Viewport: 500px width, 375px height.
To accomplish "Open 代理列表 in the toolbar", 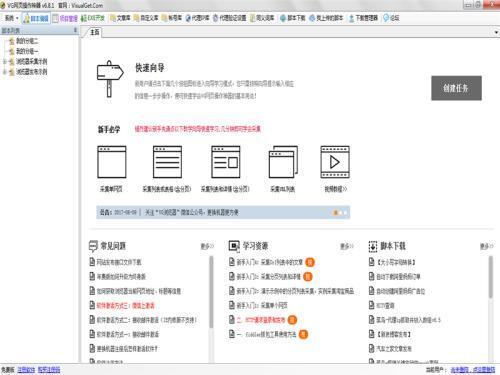I will (197, 18).
